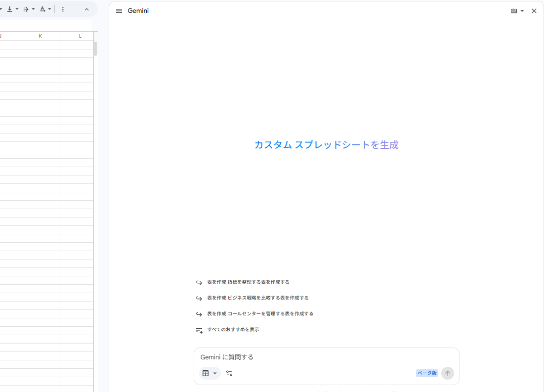Click カスタム スプレッドシートを生成 heading

(327, 145)
